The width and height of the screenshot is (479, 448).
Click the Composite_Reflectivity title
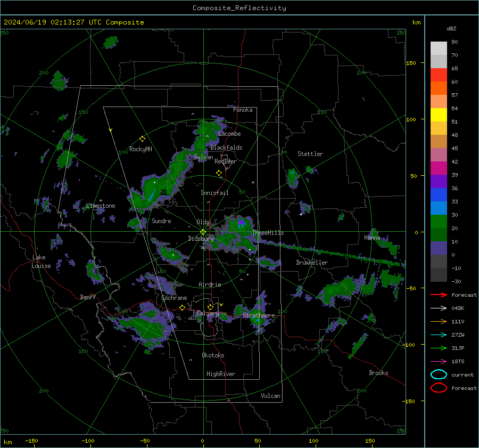pos(240,8)
